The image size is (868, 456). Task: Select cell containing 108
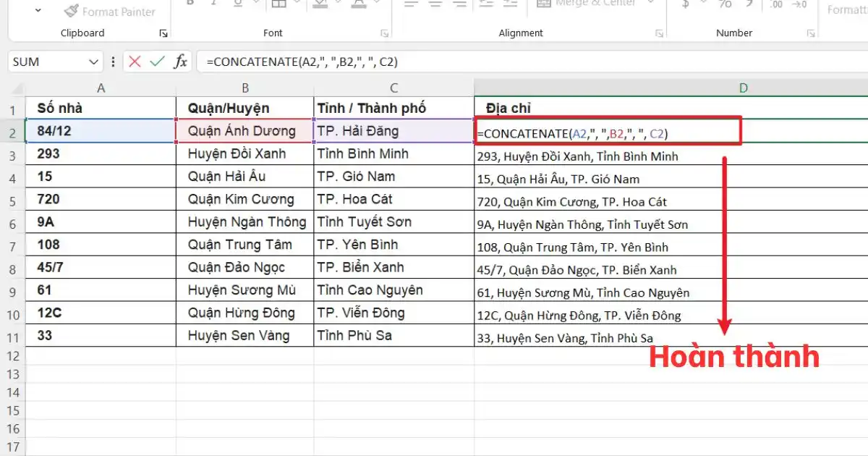point(101,245)
